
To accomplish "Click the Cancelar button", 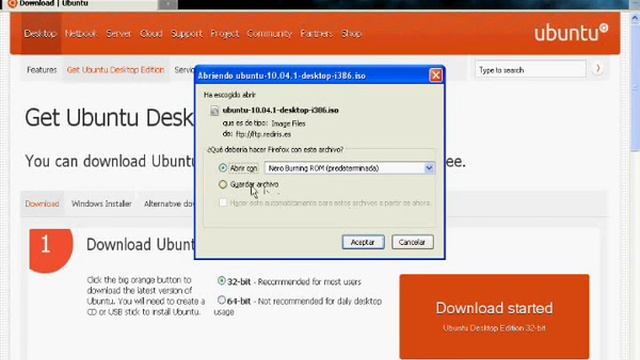I will pyautogui.click(x=412, y=242).
